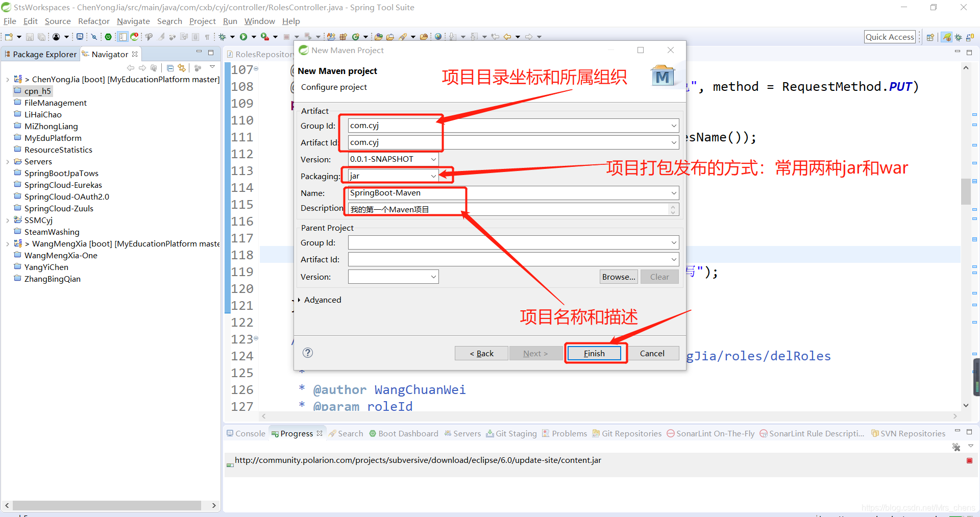Click the Cancel button

click(652, 353)
